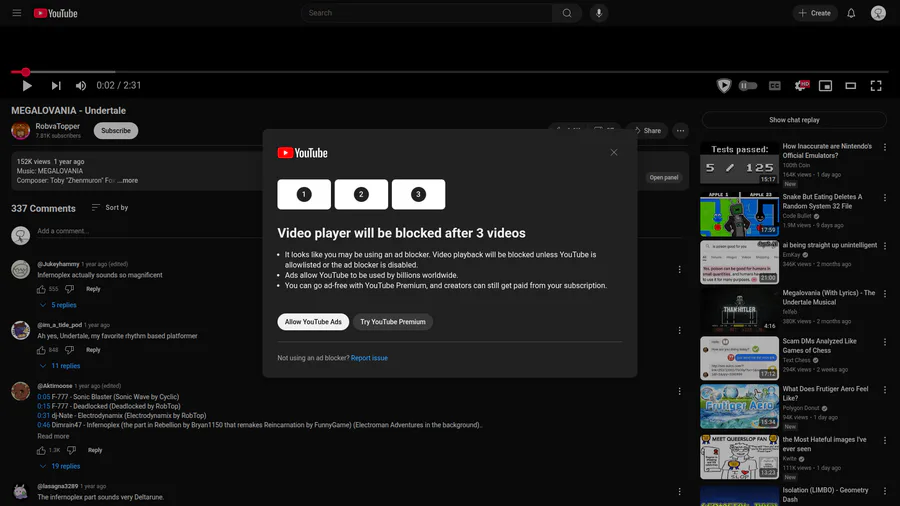This screenshot has width=900, height=506.
Task: Open options for Scam DMs video
Action: pos(885,342)
